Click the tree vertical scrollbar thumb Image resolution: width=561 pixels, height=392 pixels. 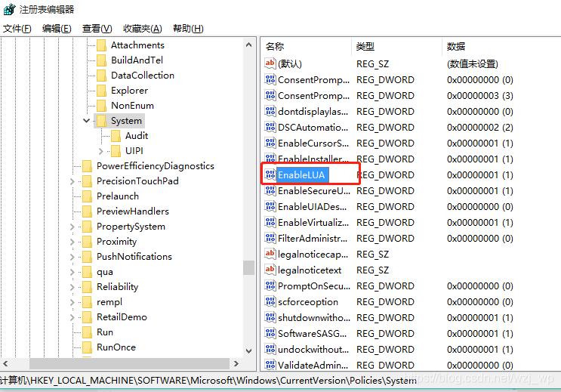pos(248,267)
